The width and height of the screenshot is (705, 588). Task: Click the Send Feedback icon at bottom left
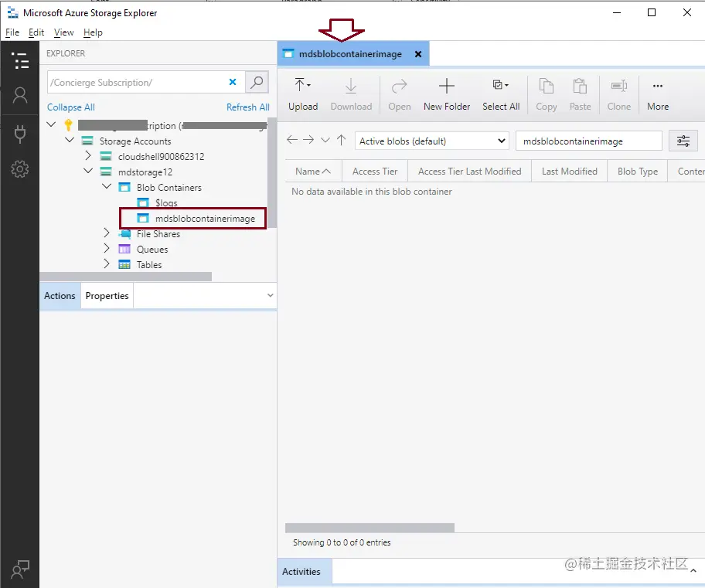[x=20, y=568]
